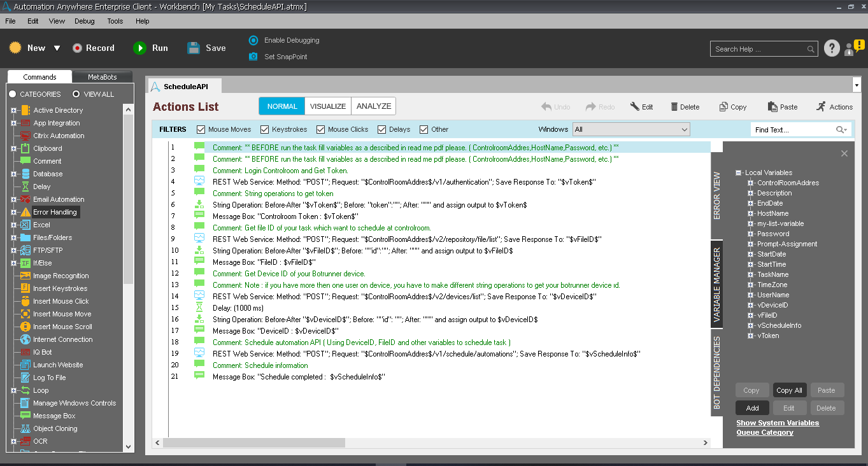Click the Log To File command icon
Screen dimensions: 868x466
(x=25, y=378)
